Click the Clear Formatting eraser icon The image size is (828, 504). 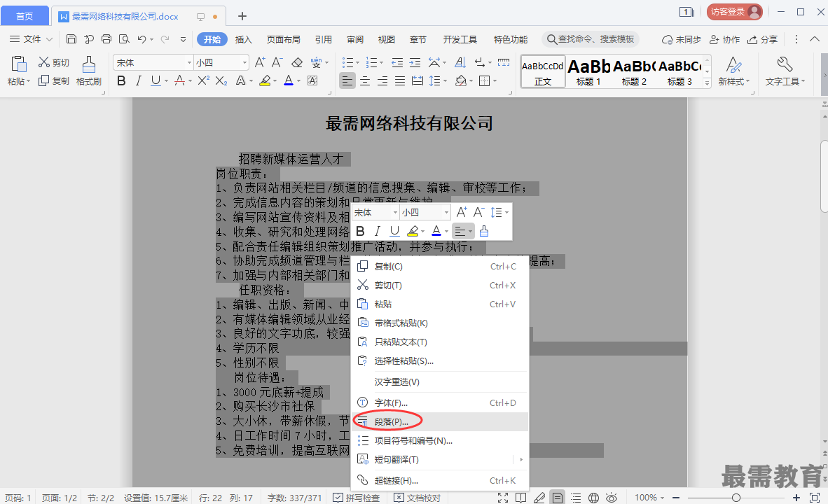point(297,63)
